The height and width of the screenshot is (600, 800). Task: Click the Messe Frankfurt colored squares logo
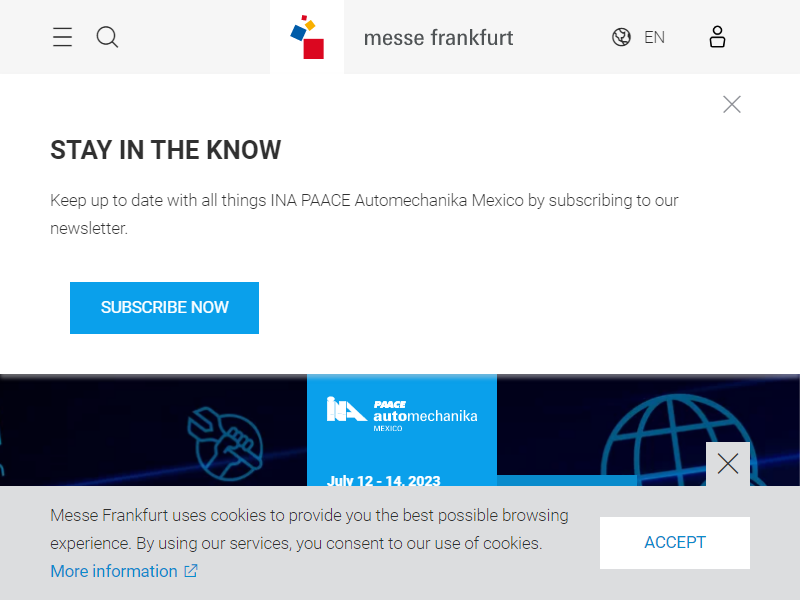pyautogui.click(x=307, y=37)
